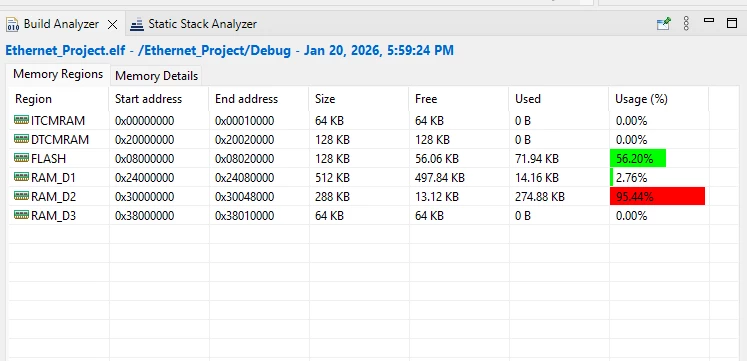Click end address 0x30048000 cell
Viewport: 747px width, 361px height.
[244, 197]
